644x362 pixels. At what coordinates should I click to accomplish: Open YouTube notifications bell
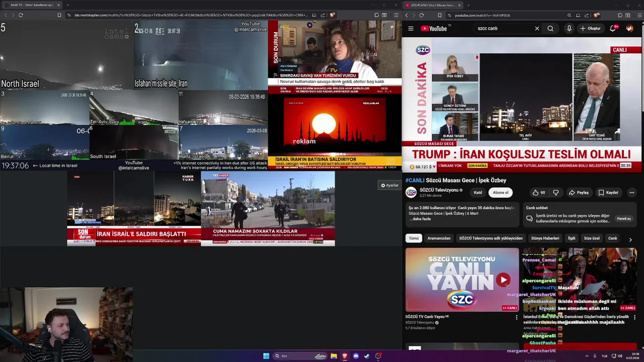coord(613,29)
